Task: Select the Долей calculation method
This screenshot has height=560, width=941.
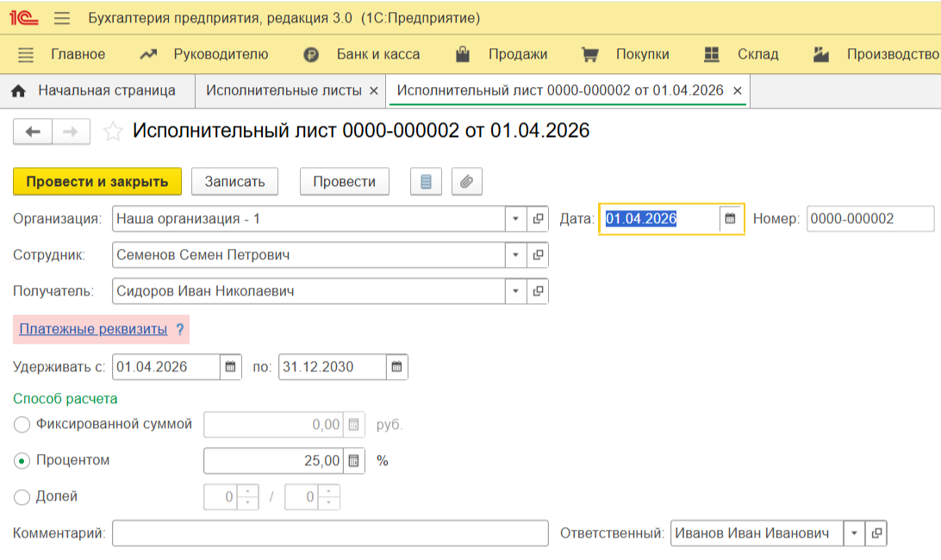Action: 22,497
